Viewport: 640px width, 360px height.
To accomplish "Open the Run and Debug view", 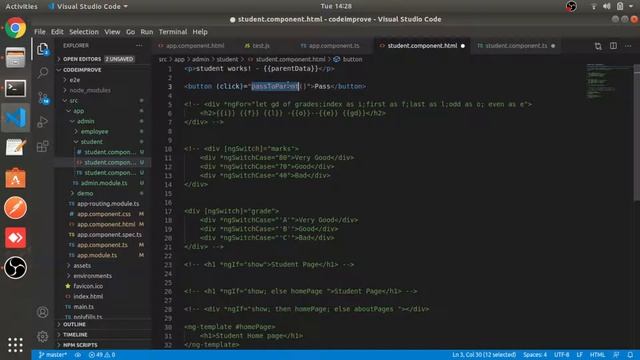I will point(42,122).
